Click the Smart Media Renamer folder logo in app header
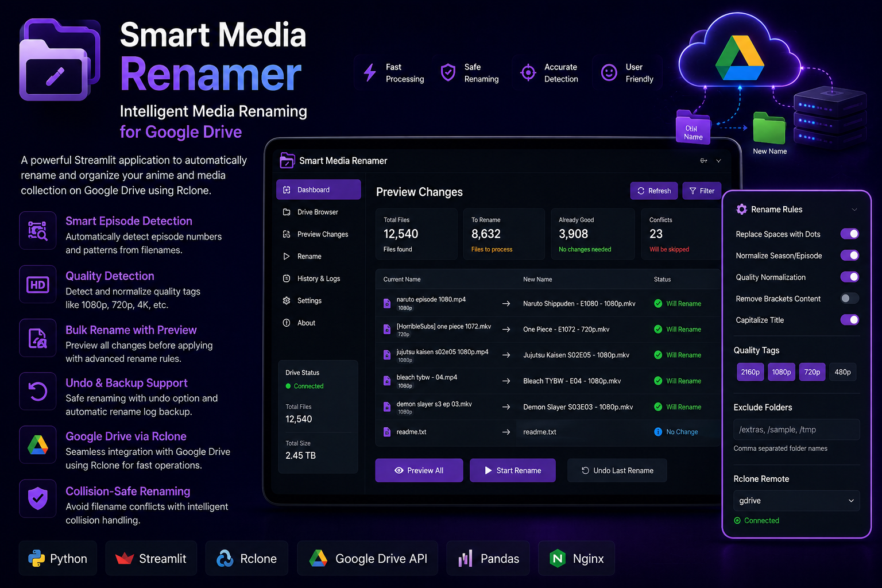This screenshot has width=882, height=588. tap(287, 161)
